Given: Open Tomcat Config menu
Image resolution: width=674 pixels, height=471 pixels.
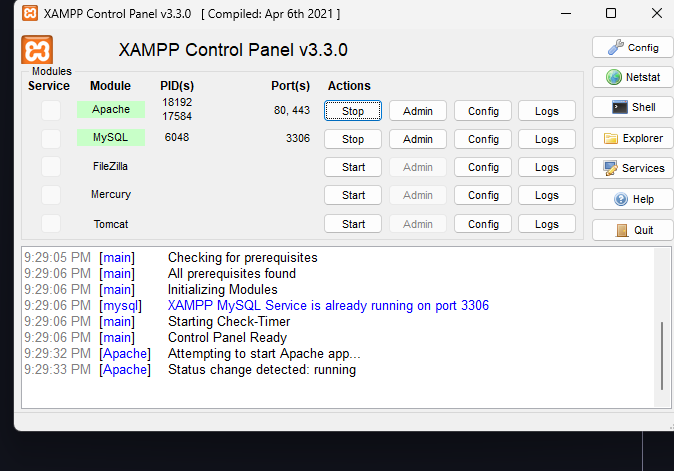Looking at the screenshot, I should (483, 224).
